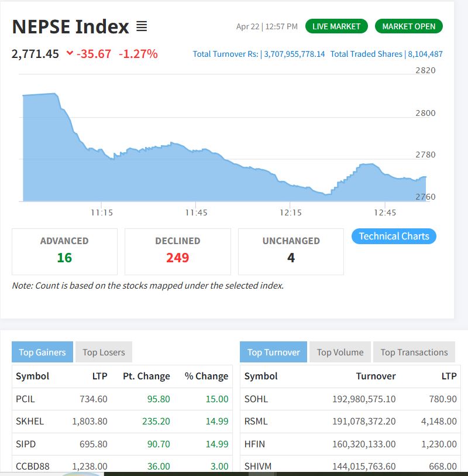Open the HFIN stock symbol link
Image resolution: width=468 pixels, height=476 pixels.
point(254,444)
